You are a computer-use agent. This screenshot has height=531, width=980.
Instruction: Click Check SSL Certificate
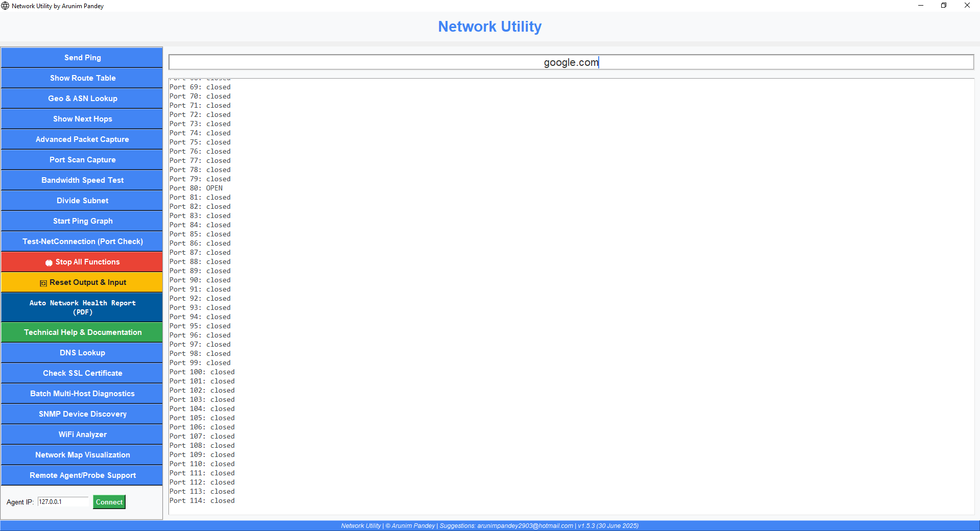coord(82,373)
